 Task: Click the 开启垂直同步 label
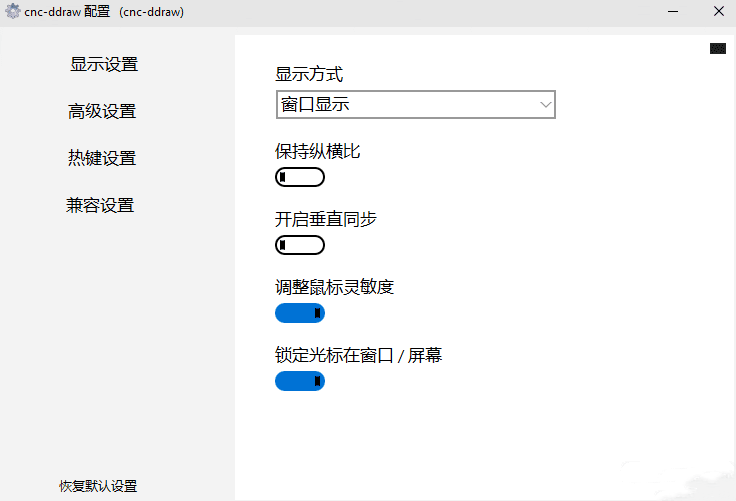[326, 219]
